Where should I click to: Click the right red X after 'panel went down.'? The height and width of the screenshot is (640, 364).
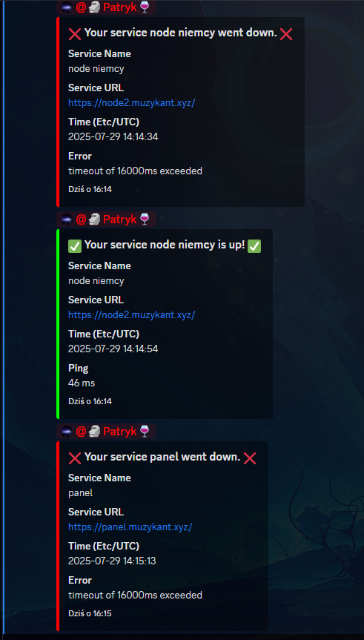point(249,458)
